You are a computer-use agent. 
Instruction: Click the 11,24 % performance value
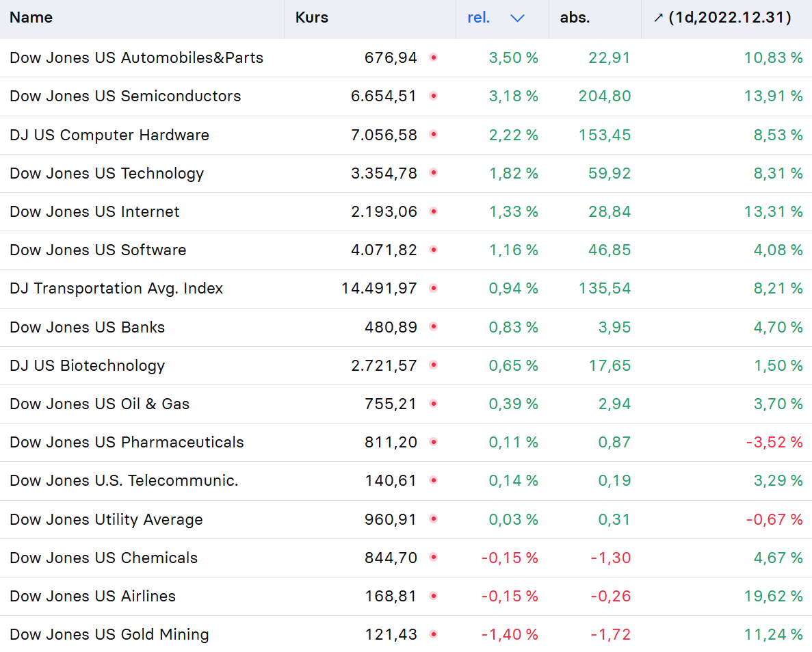(x=773, y=634)
